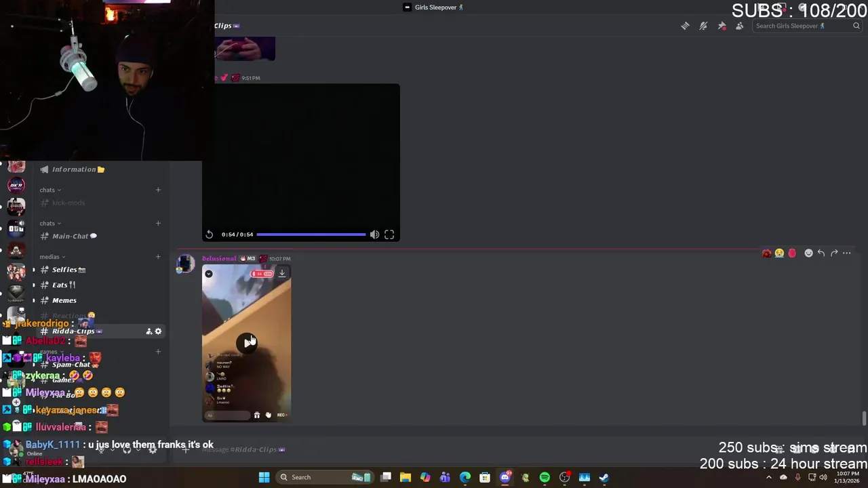This screenshot has height=488, width=868.
Task: Reply to the message with arrow icon
Action: pos(821,253)
